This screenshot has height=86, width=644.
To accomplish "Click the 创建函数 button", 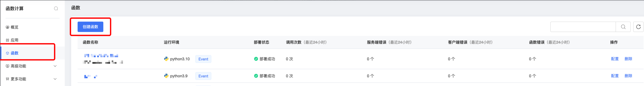I will [x=90, y=27].
